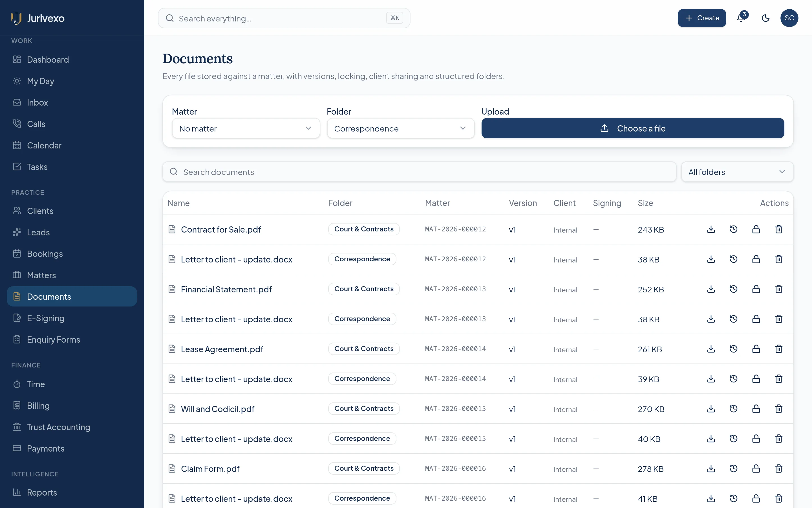Click the Search documents field
This screenshot has width=812, height=508.
pos(419,172)
